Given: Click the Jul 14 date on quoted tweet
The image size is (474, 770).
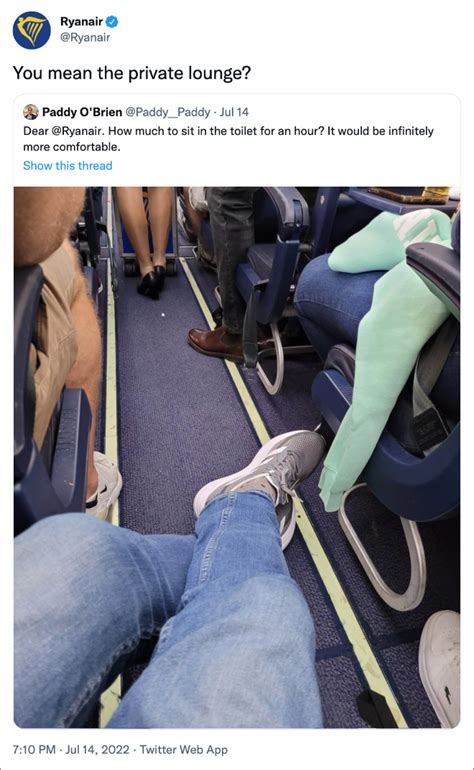Looking at the screenshot, I should (234, 112).
